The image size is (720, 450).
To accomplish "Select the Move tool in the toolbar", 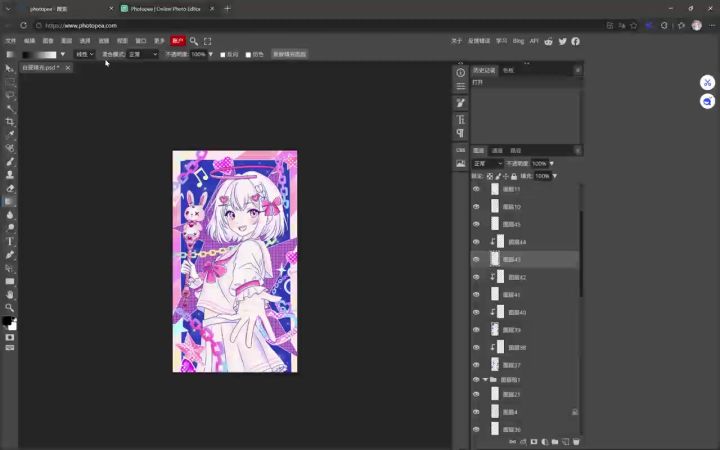I will (x=9, y=68).
